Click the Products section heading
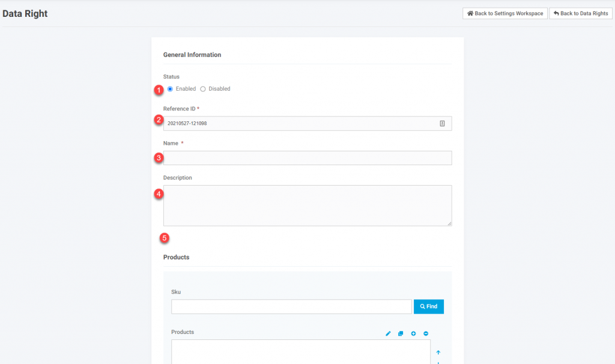 pos(176,257)
